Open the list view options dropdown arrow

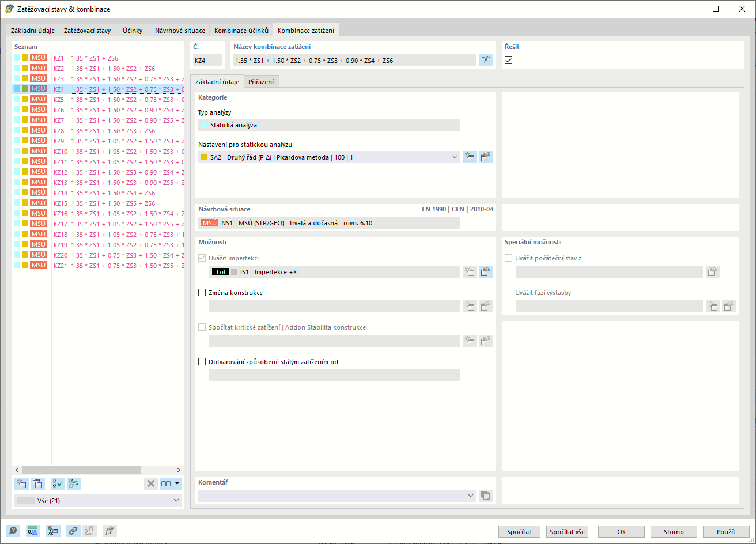coord(177,483)
